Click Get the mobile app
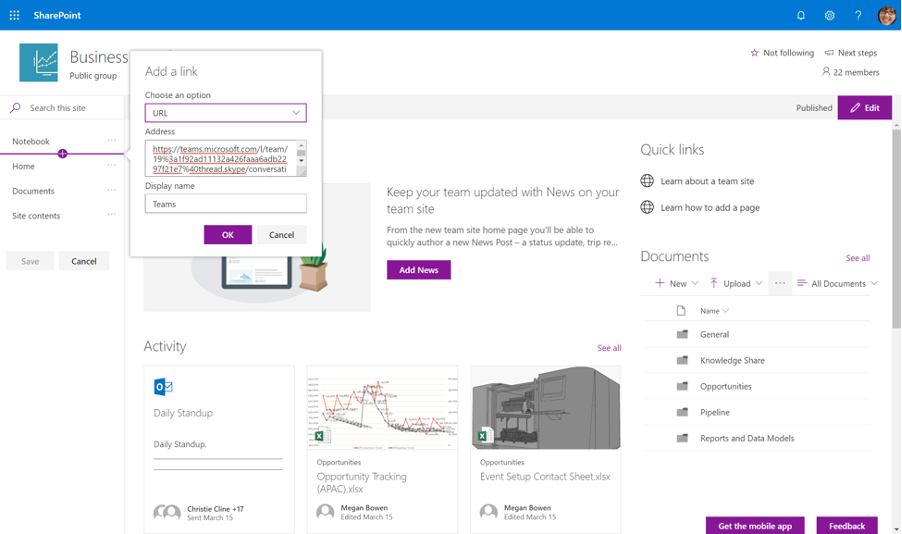The width and height of the screenshot is (902, 534). 755,525
